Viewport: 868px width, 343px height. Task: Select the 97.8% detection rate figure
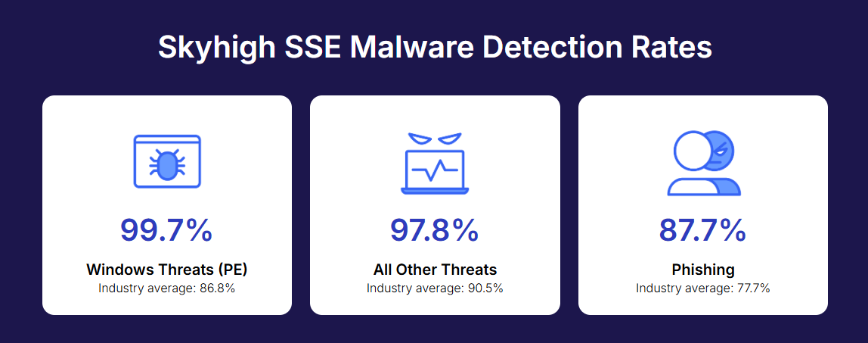[x=435, y=230]
